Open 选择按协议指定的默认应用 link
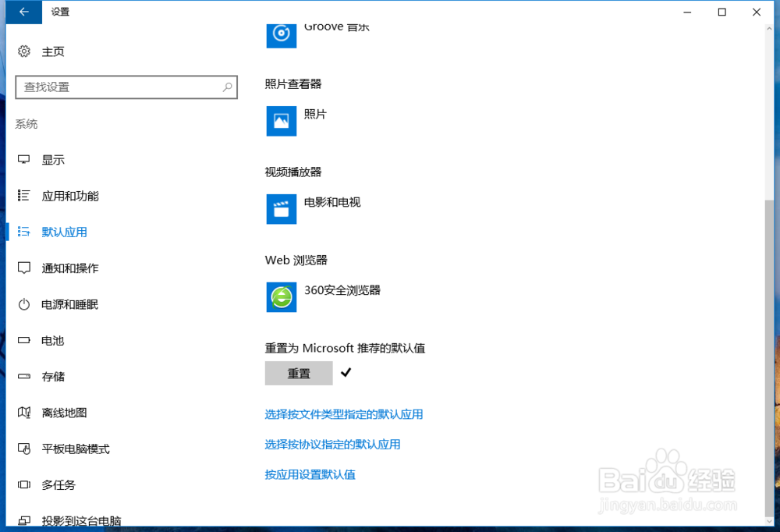 coord(333,445)
